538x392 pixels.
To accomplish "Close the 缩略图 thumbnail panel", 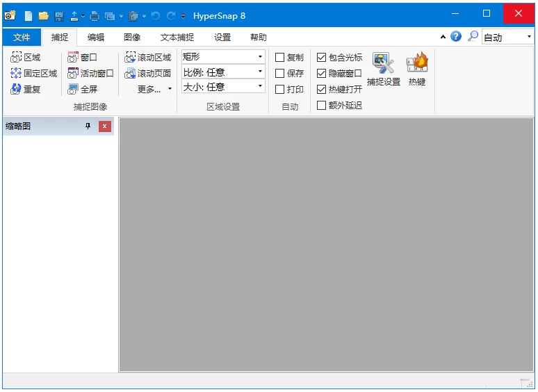I will pos(105,126).
